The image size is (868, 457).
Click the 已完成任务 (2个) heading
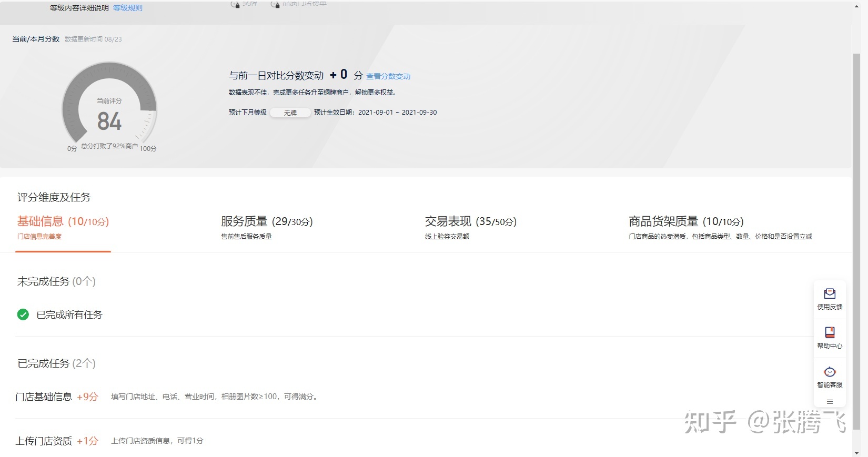click(56, 363)
